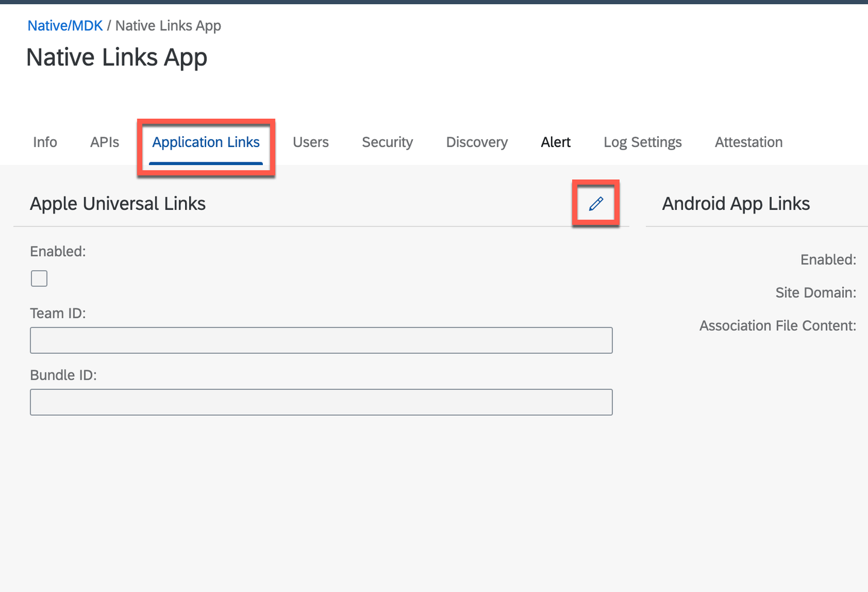Click the Android App Links heading
Image resolution: width=868 pixels, height=592 pixels.
pyautogui.click(x=736, y=204)
